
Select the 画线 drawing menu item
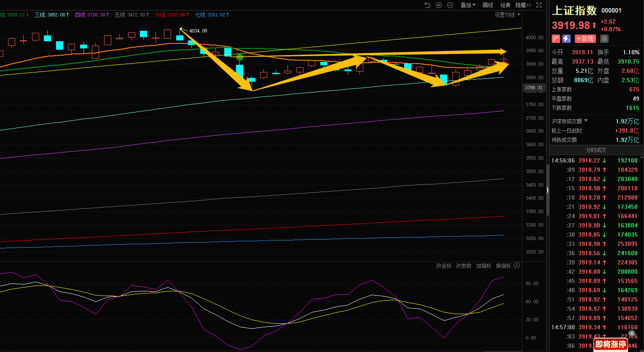click(x=488, y=5)
